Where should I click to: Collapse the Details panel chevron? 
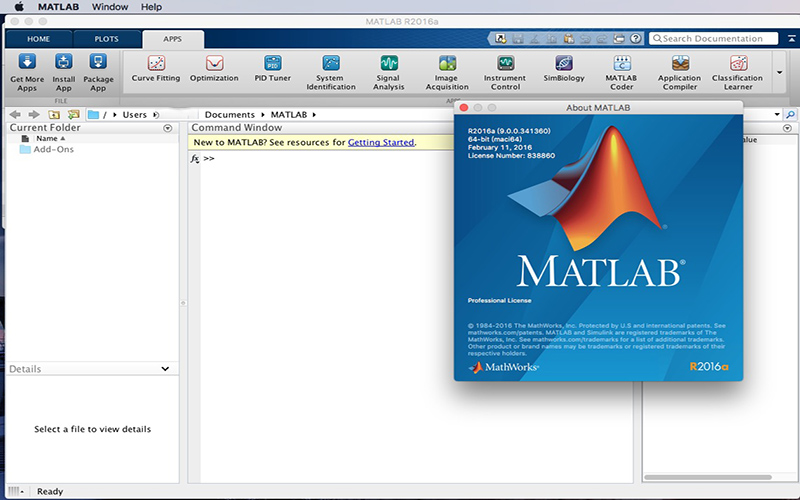coord(165,368)
